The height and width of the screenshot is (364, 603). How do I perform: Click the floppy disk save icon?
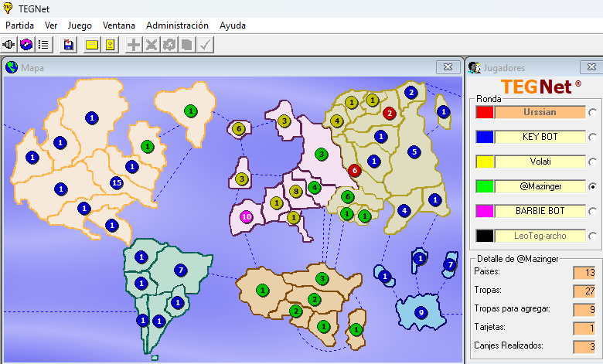(x=69, y=45)
